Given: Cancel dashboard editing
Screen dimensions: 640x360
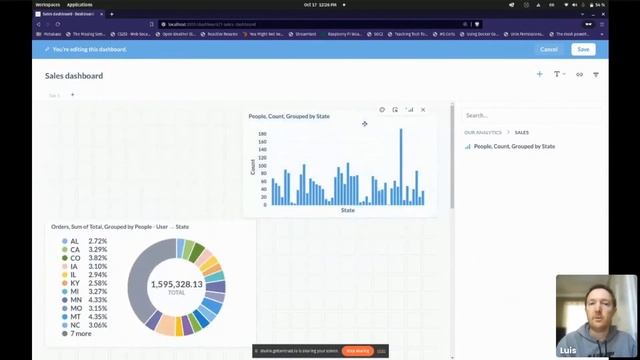Looking at the screenshot, I should [x=549, y=49].
